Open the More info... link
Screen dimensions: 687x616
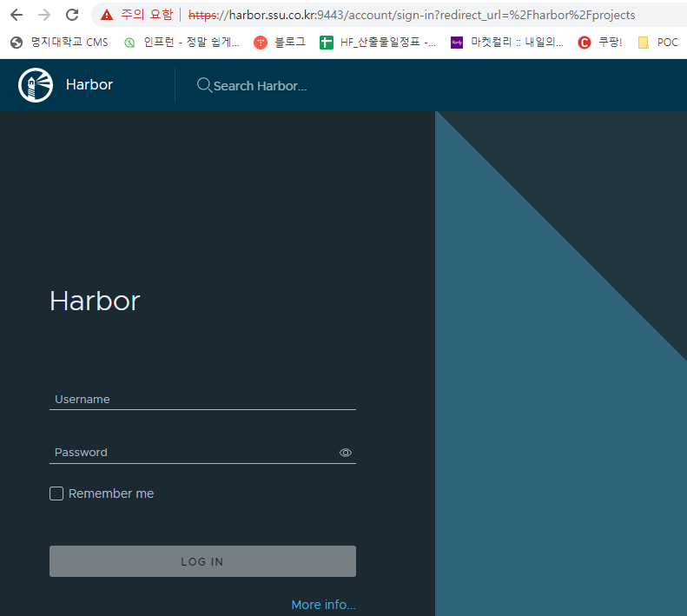pos(323,605)
